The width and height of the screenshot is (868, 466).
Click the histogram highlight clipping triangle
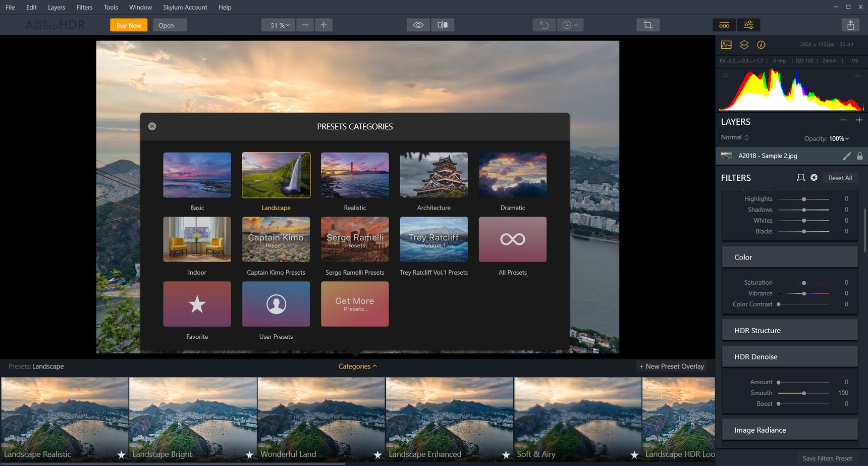tap(857, 75)
